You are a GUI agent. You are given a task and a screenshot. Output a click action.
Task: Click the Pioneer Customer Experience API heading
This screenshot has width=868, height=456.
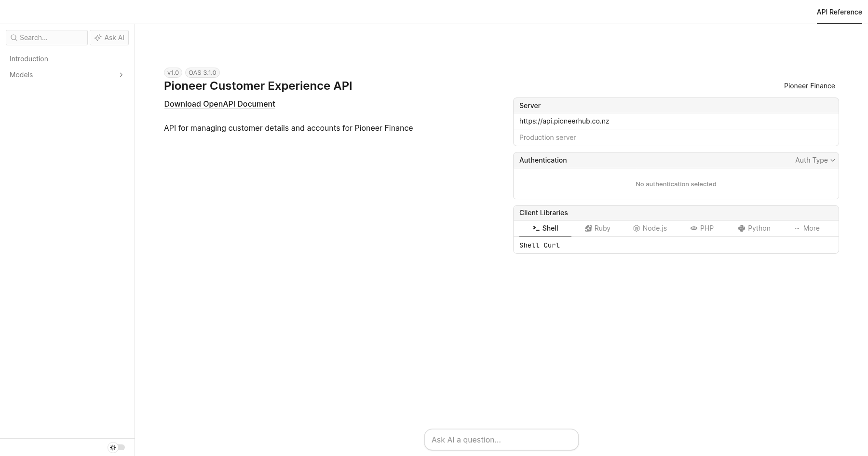pos(258,86)
